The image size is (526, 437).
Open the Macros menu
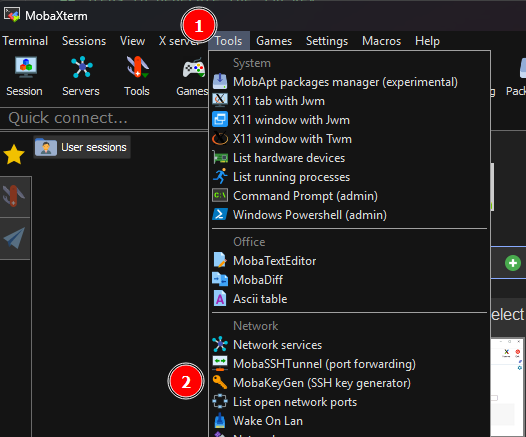click(381, 41)
